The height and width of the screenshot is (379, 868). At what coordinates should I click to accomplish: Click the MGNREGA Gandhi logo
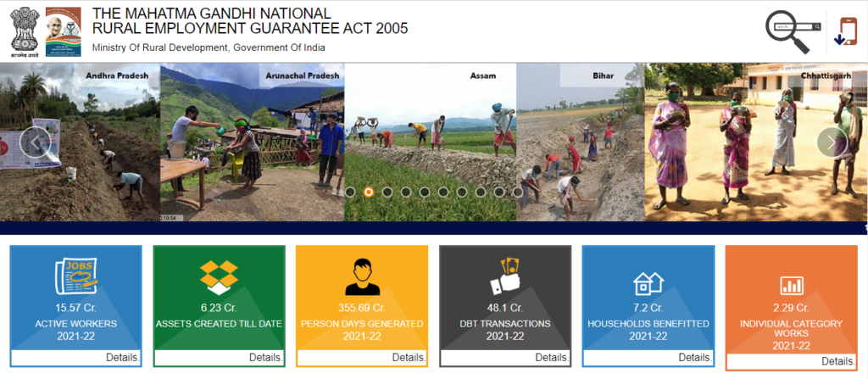click(x=63, y=31)
